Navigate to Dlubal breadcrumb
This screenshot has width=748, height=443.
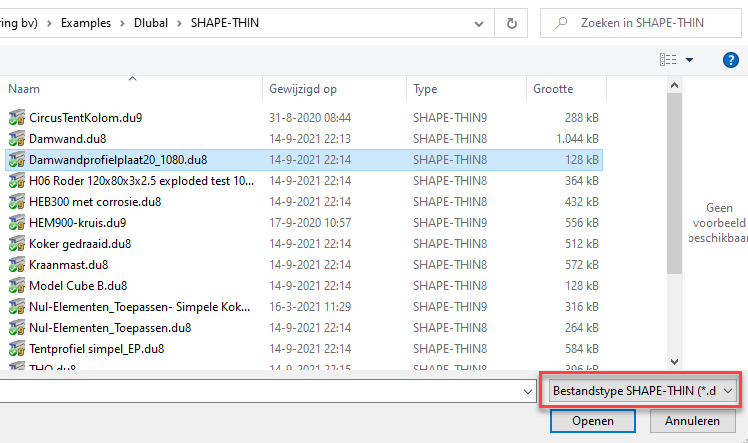151,23
